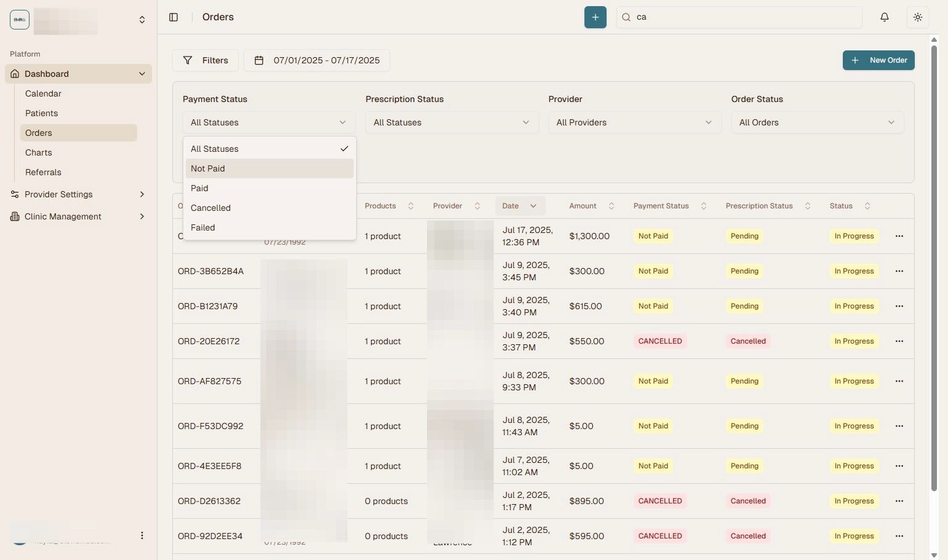Open row actions for ORD-92D2EE34
Viewport: 948px width, 560px height.
pos(899,536)
